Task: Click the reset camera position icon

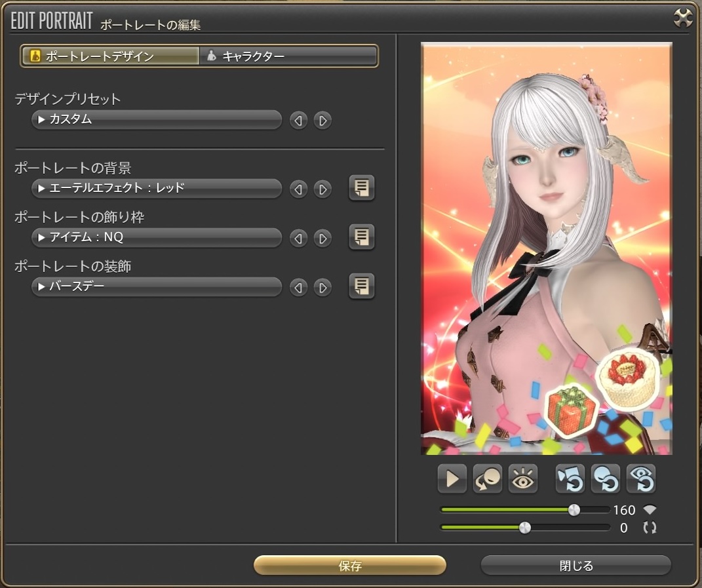Action: tap(570, 479)
